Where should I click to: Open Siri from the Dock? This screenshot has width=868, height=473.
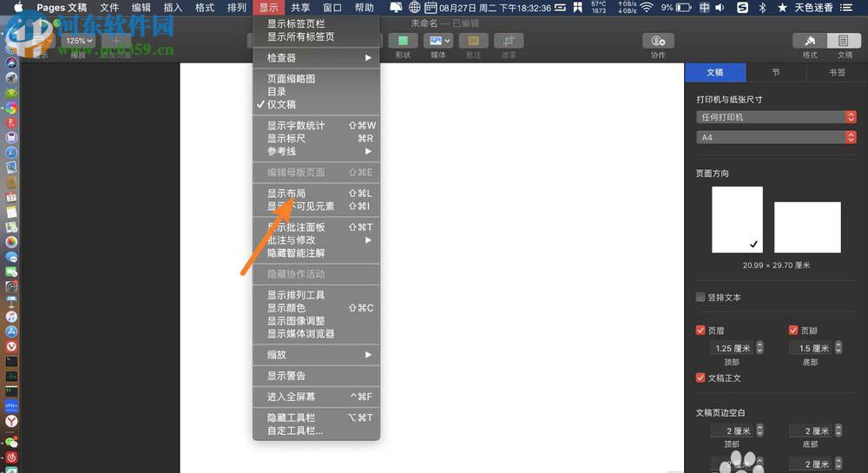coord(11,63)
